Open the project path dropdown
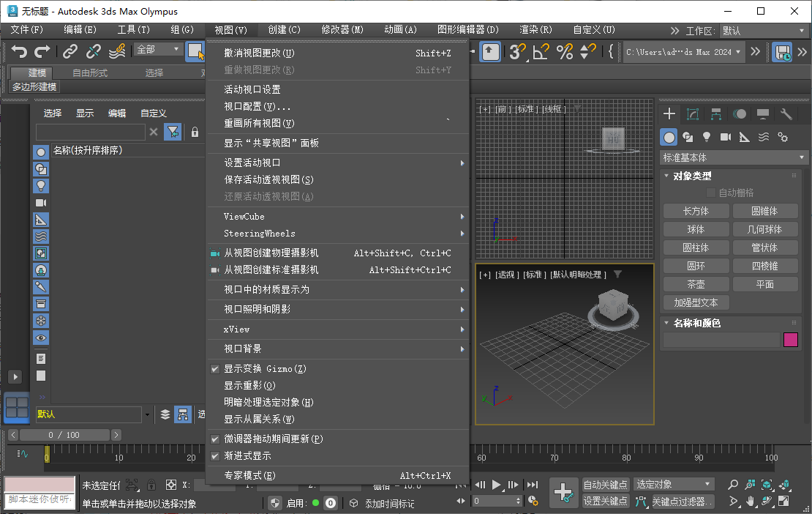The image size is (812, 514). point(683,52)
